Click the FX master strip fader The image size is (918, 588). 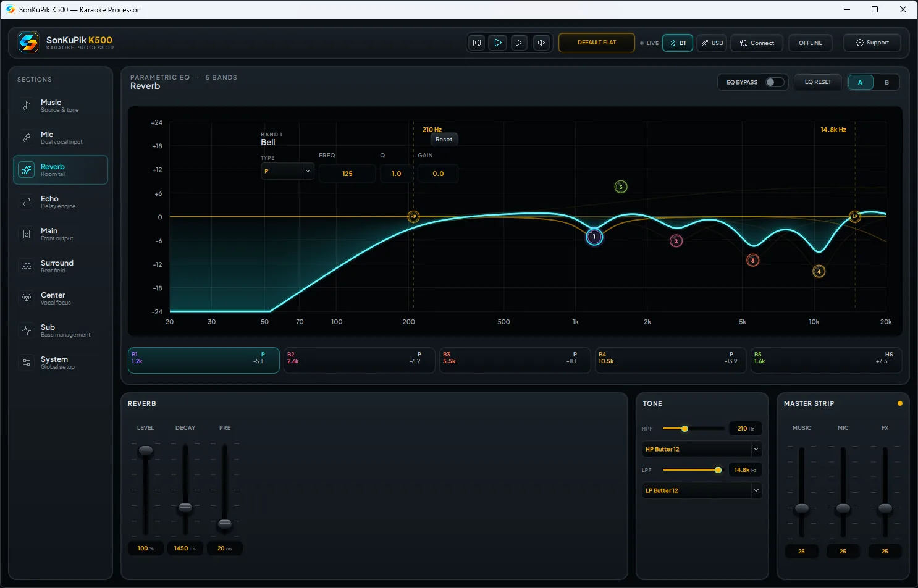click(885, 508)
